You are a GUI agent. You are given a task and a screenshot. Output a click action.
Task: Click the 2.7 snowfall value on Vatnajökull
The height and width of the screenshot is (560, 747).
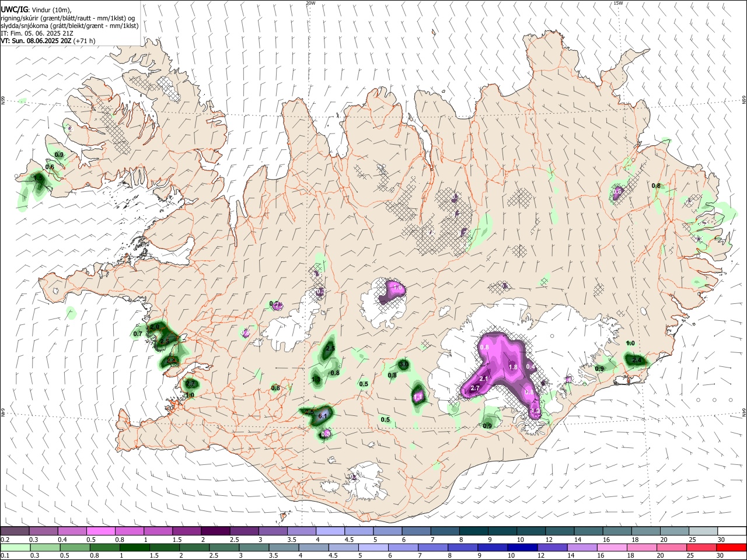point(475,388)
